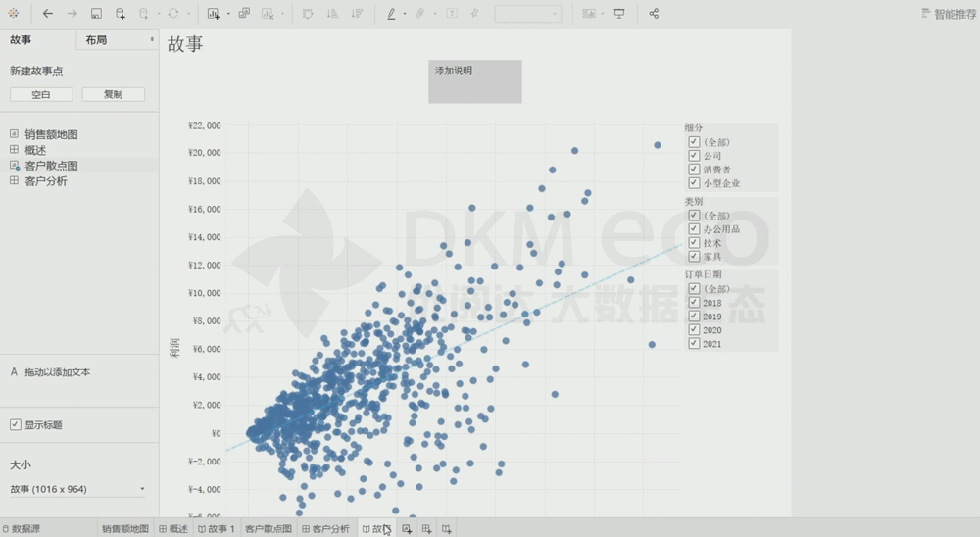Image resolution: width=980 pixels, height=537 pixels.
Task: Click the 空白 new story point button
Action: click(x=41, y=95)
